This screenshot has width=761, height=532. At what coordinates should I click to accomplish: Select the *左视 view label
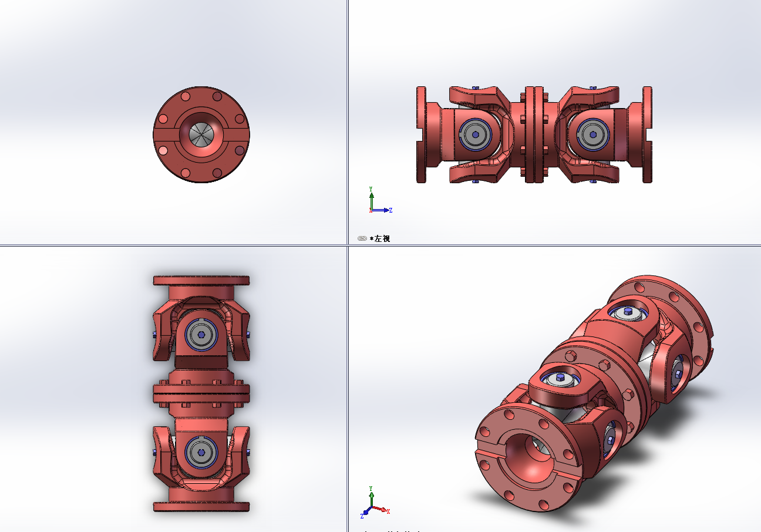(380, 238)
